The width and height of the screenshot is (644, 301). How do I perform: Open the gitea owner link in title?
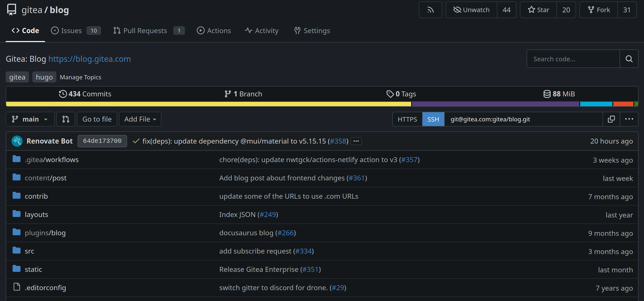(32, 10)
